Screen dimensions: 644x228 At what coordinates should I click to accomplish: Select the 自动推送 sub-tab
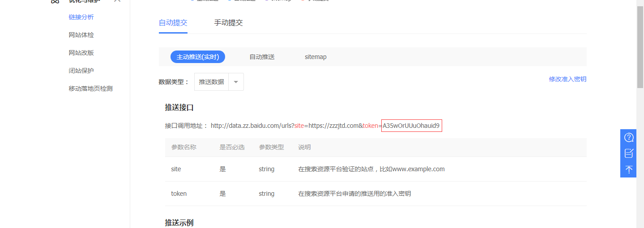262,57
